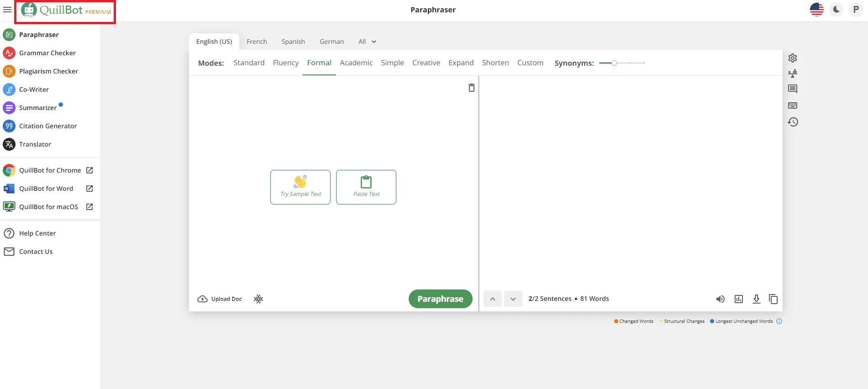Open QuillBot for Chrome link

50,170
